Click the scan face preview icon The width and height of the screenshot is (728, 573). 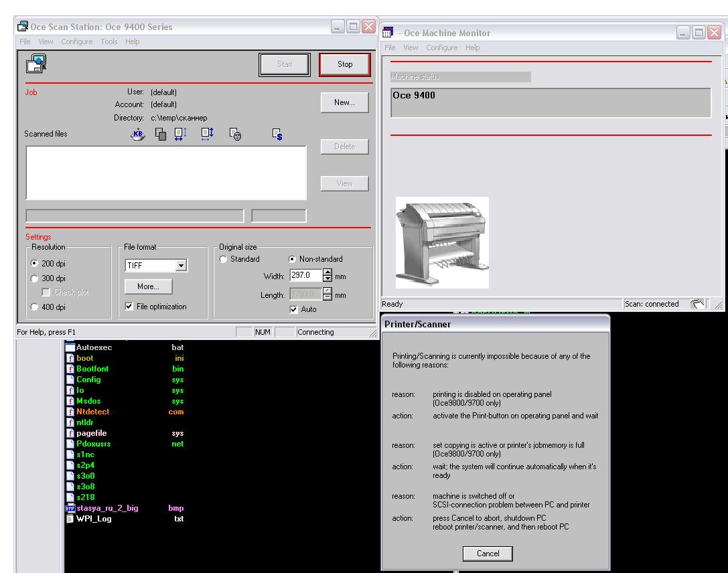click(x=235, y=135)
